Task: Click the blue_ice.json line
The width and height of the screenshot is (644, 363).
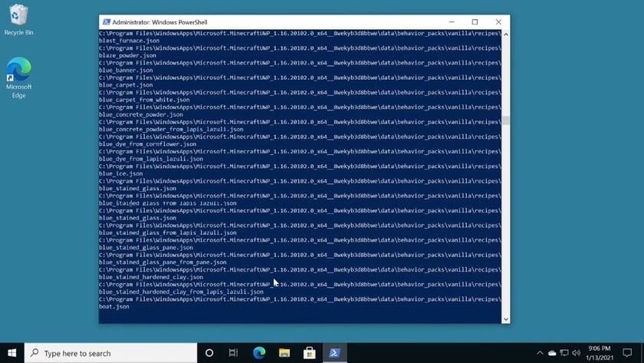Action: click(121, 174)
